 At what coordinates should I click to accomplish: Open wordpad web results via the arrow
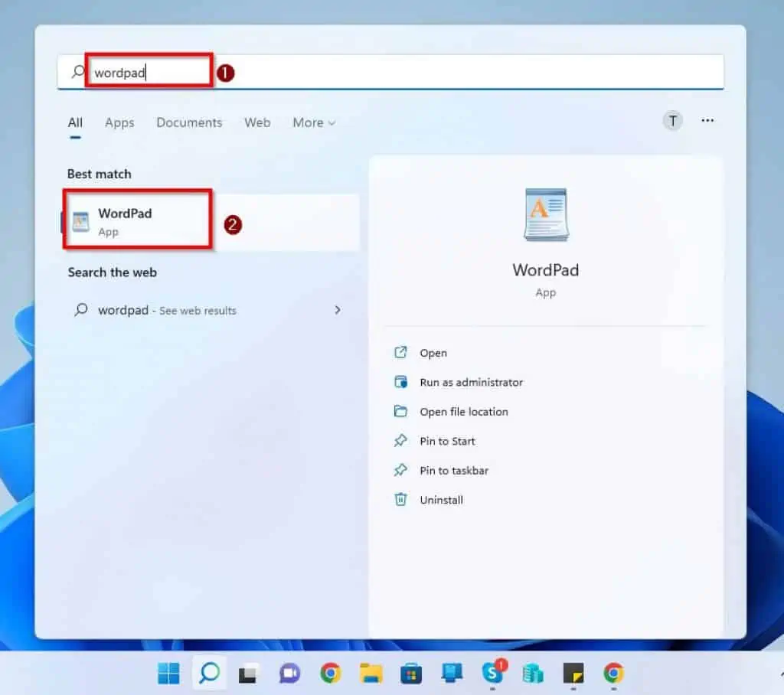[338, 310]
